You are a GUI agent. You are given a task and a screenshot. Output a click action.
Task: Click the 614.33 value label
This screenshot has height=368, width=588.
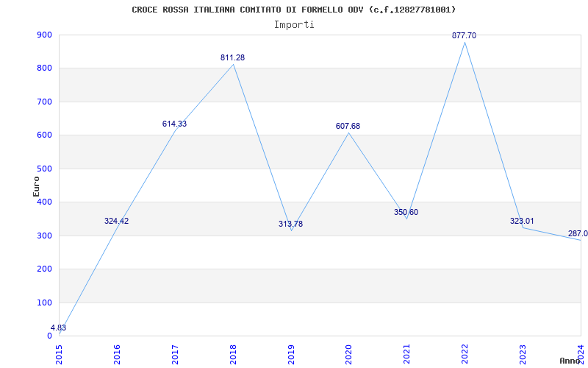coord(174,124)
